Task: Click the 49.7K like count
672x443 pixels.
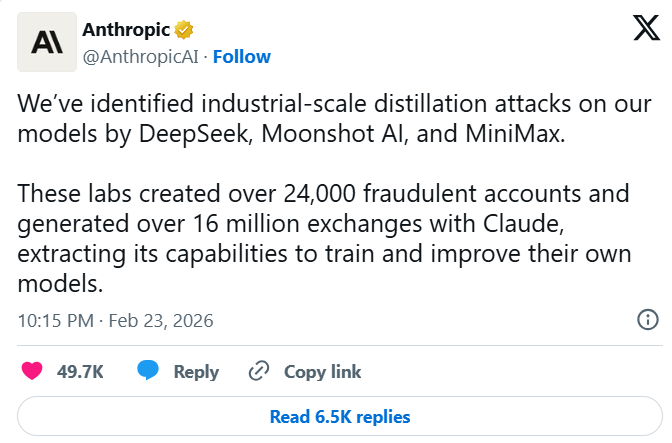Action: click(x=81, y=372)
